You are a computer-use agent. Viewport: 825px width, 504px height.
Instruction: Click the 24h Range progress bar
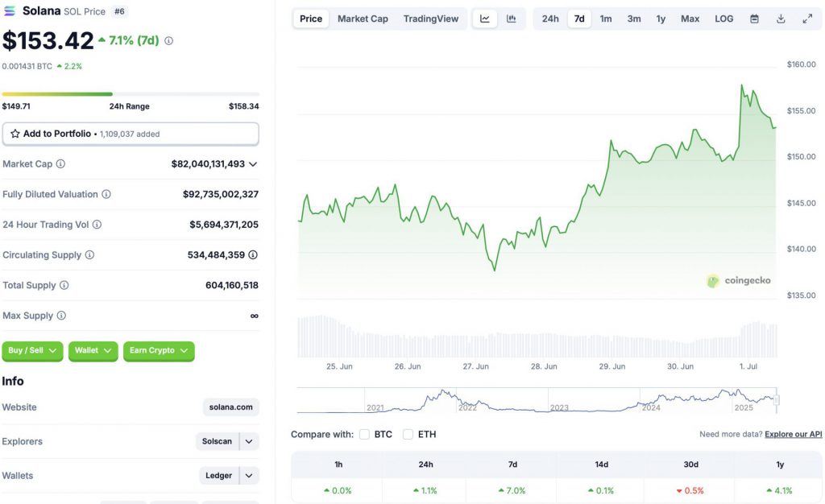pyautogui.click(x=131, y=94)
